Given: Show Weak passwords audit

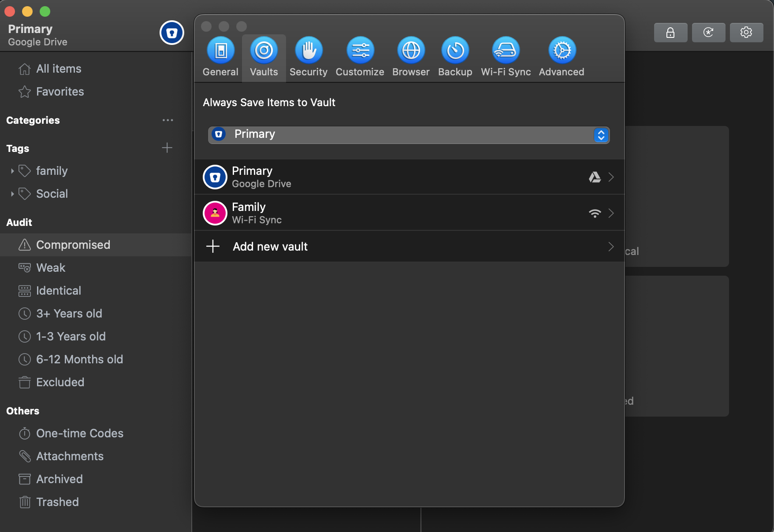Looking at the screenshot, I should [x=96, y=268].
